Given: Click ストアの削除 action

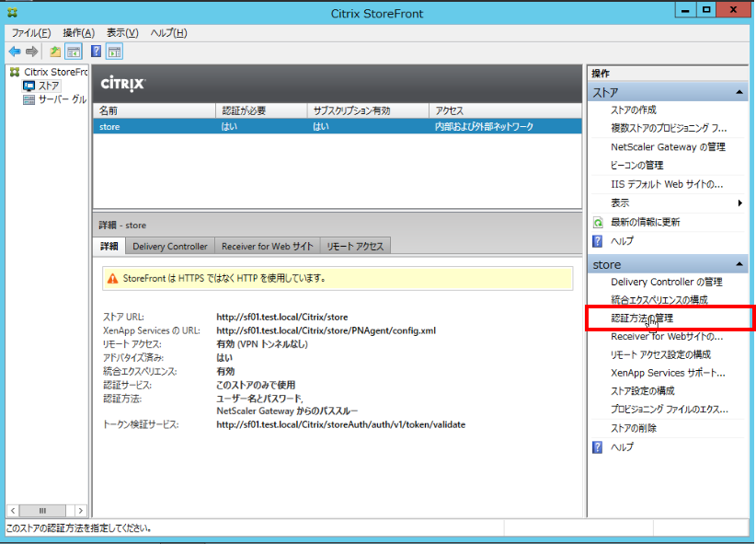Looking at the screenshot, I should tap(634, 428).
